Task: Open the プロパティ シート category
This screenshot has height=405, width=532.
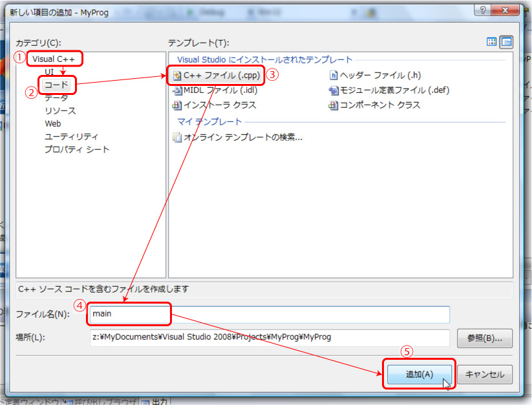Action: click(77, 149)
